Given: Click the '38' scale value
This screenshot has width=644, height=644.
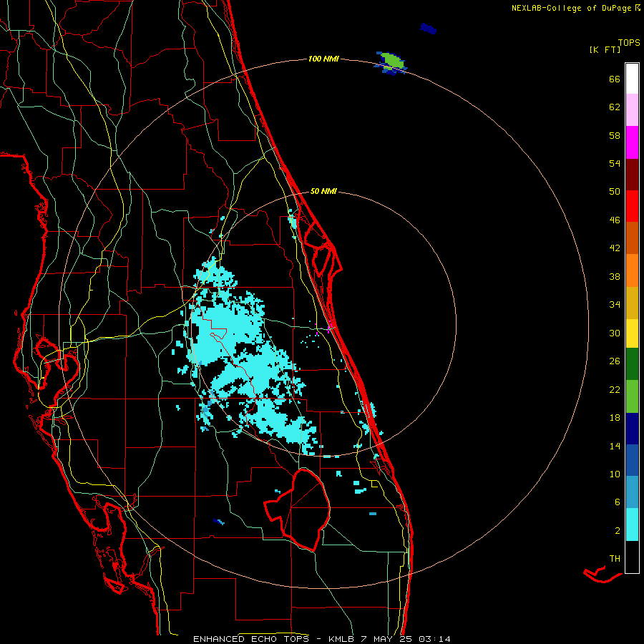Looking at the screenshot, I should 615,276.
